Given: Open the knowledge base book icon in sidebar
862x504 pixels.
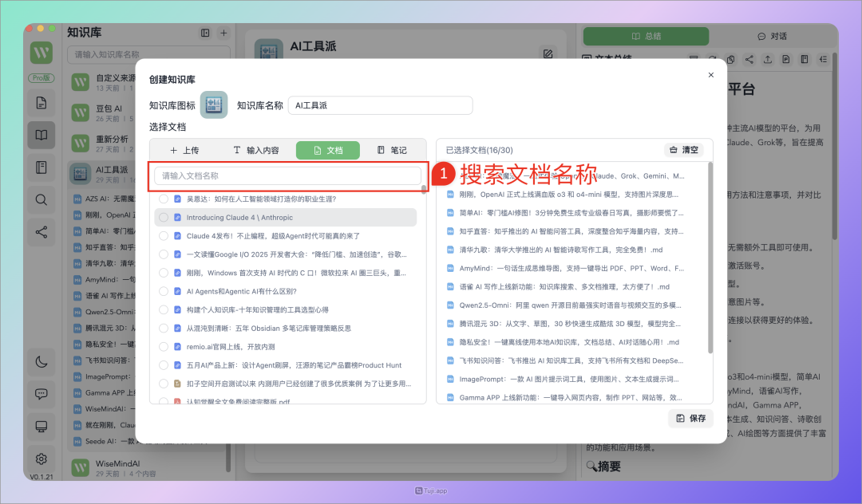Looking at the screenshot, I should click(42, 136).
